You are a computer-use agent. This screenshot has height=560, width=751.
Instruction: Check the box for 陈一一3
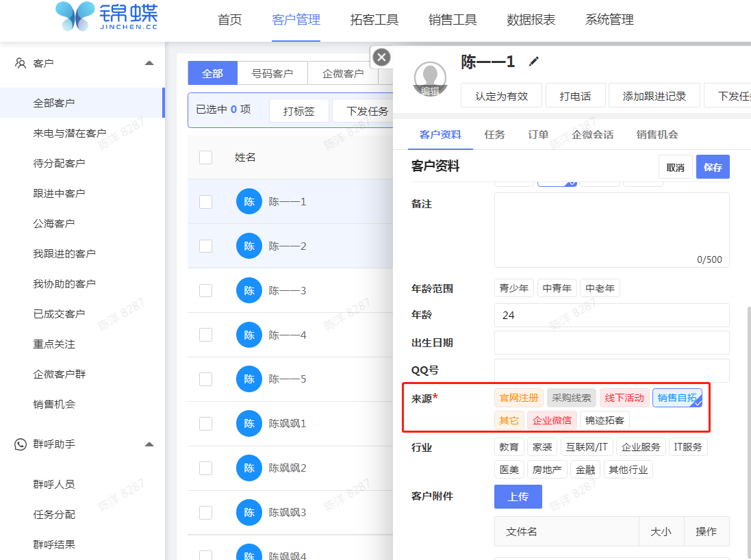[205, 290]
